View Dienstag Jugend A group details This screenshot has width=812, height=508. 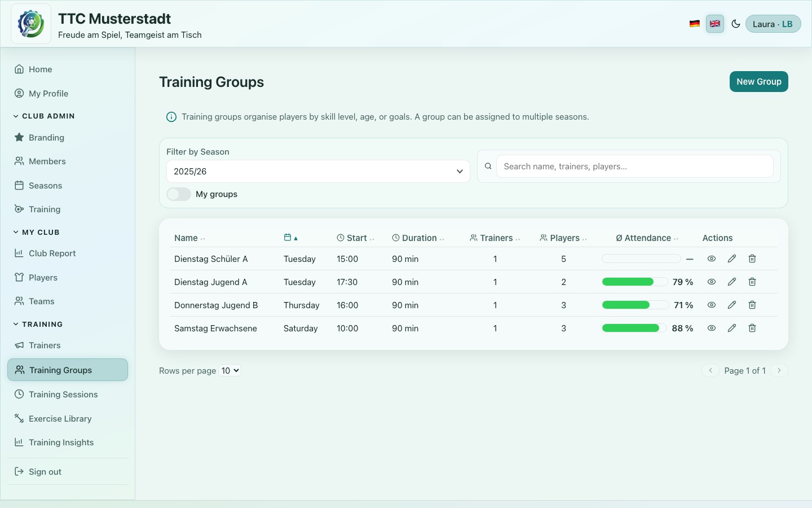pyautogui.click(x=712, y=282)
